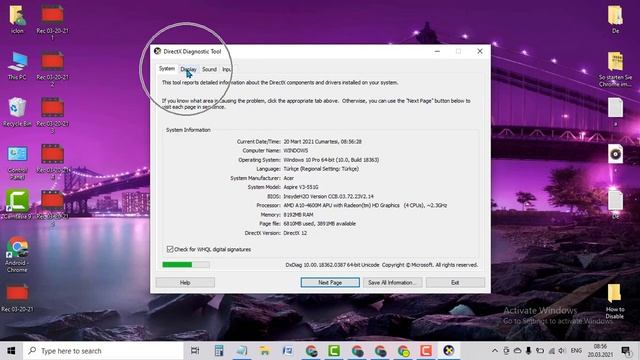Select the Rec 03-20-21 4 video file
The width and height of the screenshot is (640, 360).
coord(52,162)
